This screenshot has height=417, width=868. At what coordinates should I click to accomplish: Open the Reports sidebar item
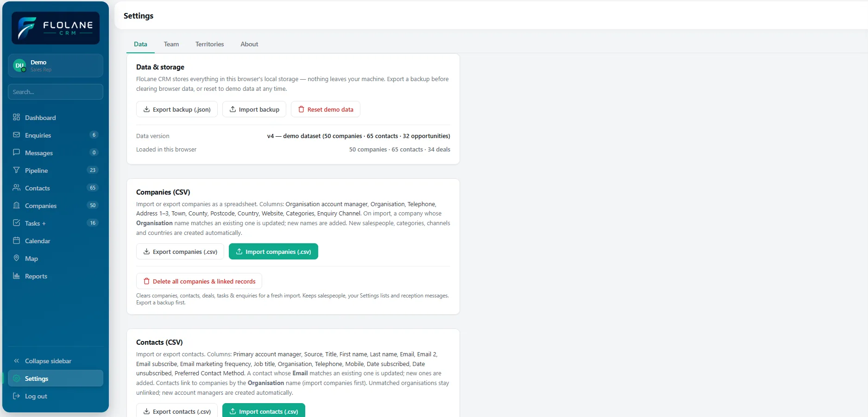coord(56,276)
